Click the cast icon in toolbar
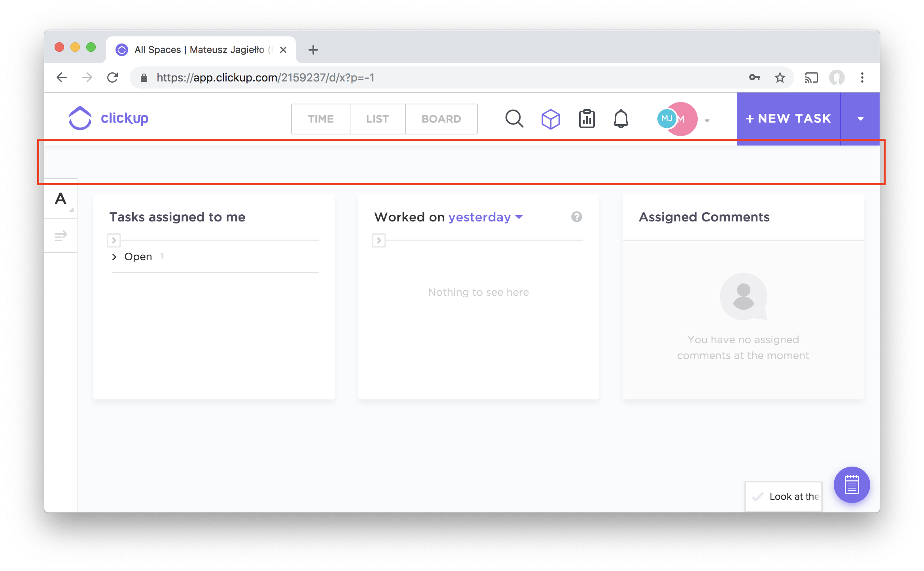 [x=811, y=78]
